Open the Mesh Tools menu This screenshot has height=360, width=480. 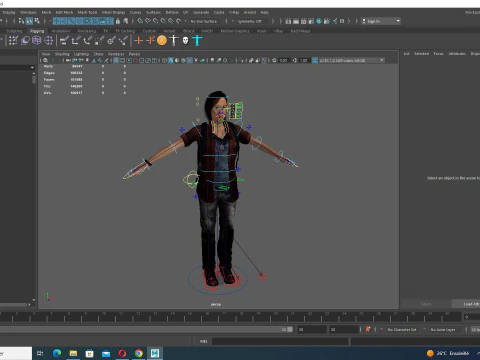point(87,12)
